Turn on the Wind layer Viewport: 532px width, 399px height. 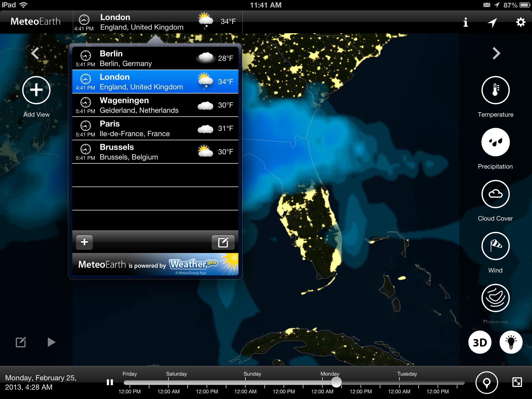(495, 246)
